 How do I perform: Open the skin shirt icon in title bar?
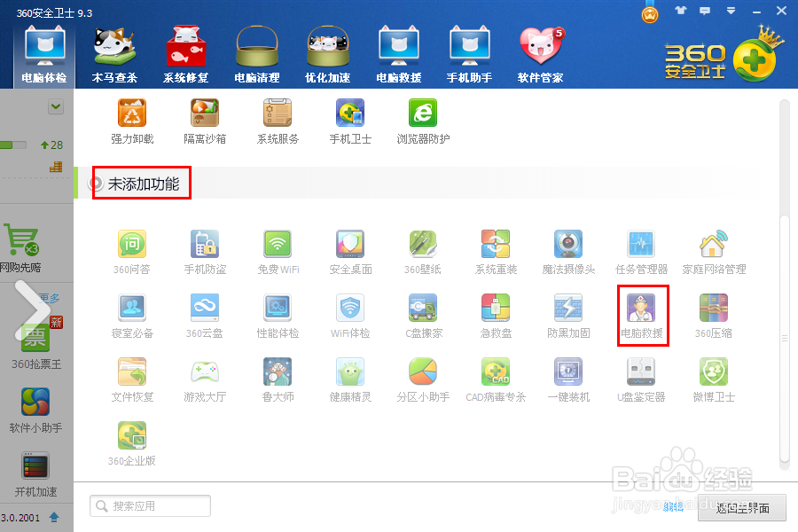point(680,10)
